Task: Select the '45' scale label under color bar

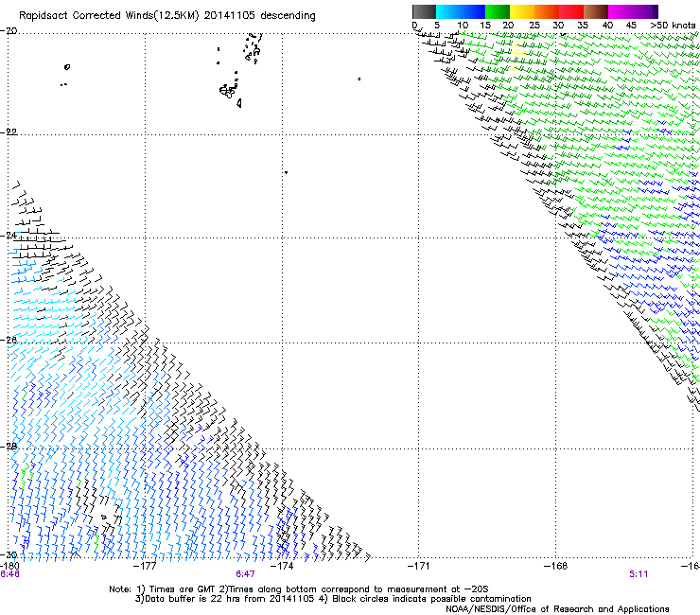Action: pyautogui.click(x=631, y=25)
